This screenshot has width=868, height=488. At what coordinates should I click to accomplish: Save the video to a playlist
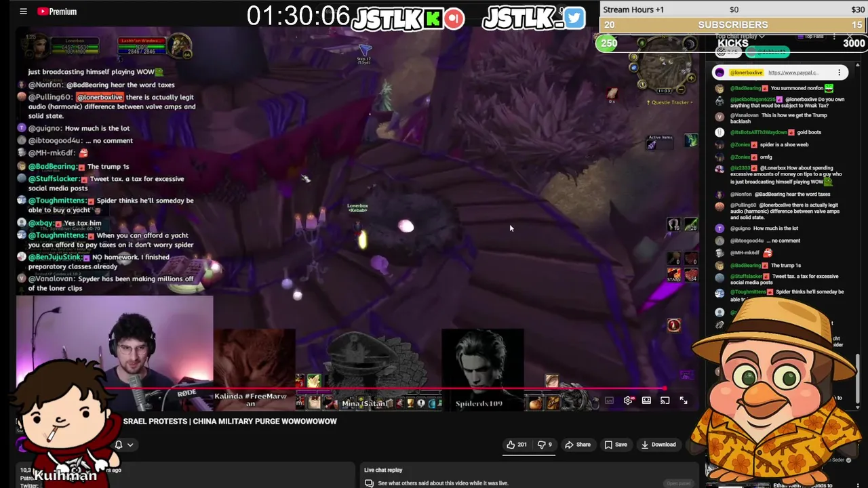[615, 445]
